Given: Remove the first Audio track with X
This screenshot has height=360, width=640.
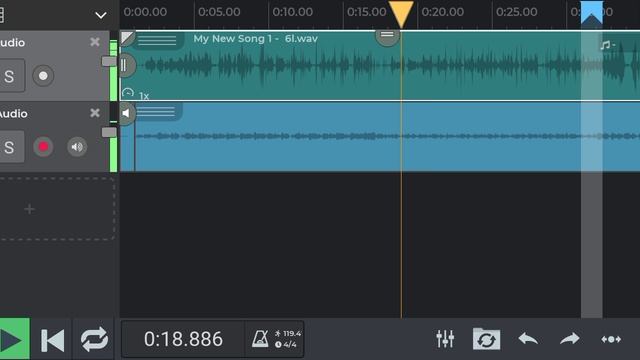Looking at the screenshot, I should [x=95, y=42].
